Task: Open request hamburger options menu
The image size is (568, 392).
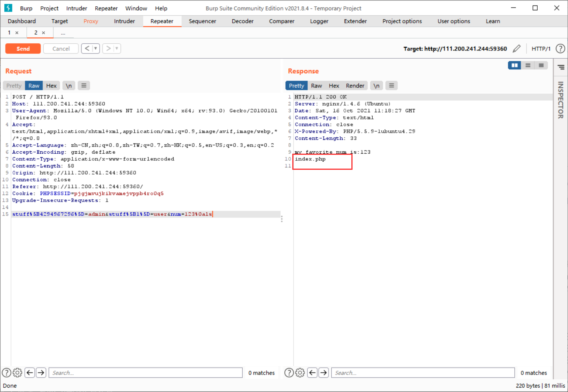Action: [x=84, y=85]
